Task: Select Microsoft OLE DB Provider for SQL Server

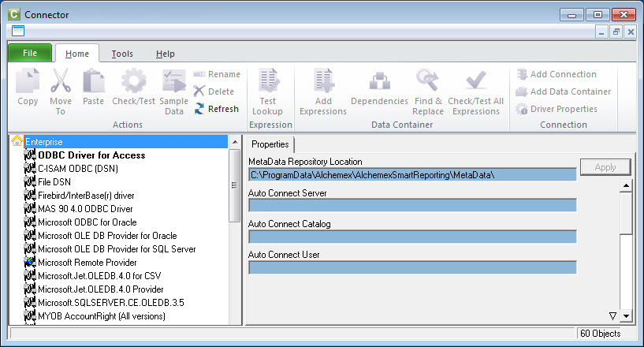Action: [x=117, y=248]
